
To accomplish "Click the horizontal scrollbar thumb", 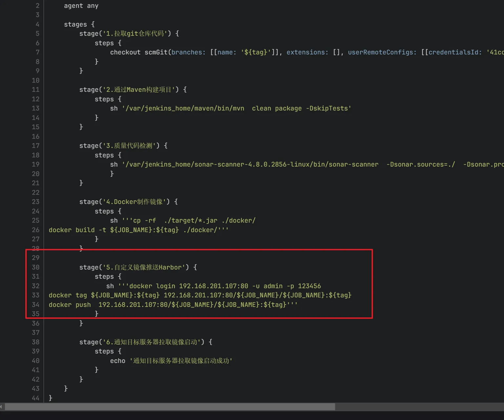I will point(170,407).
